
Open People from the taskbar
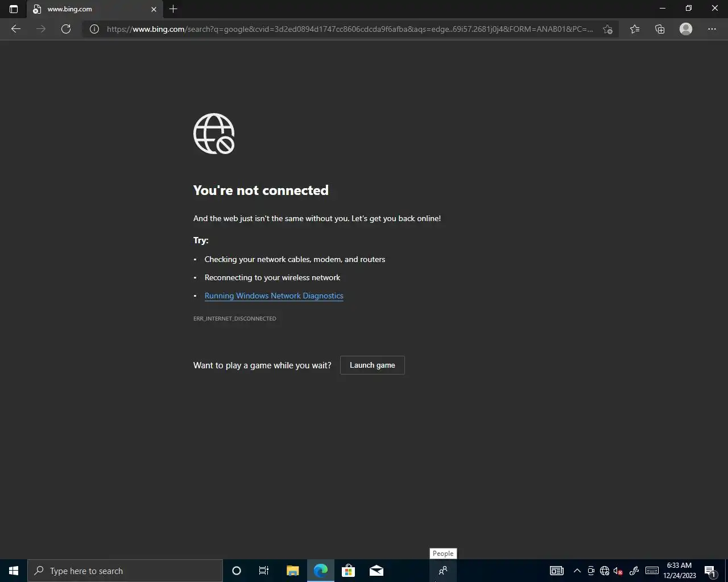(443, 571)
